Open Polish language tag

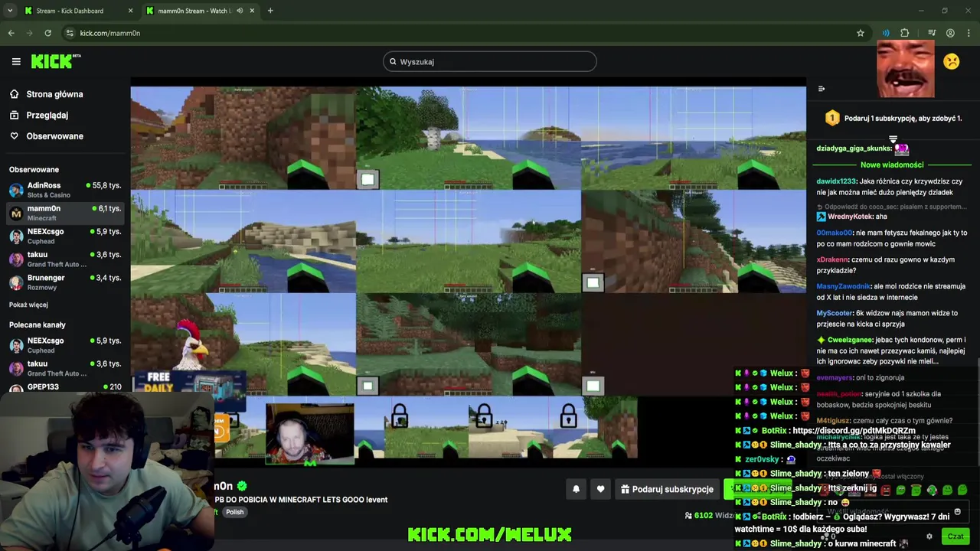pos(234,512)
